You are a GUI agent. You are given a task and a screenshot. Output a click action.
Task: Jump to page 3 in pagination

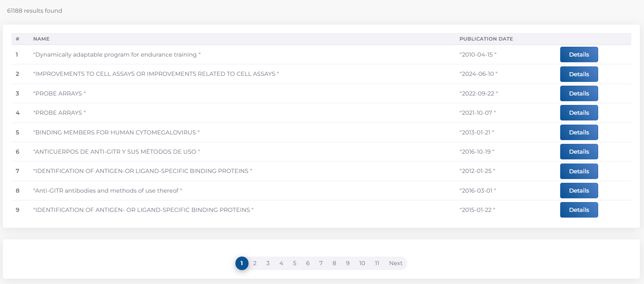tap(268, 263)
